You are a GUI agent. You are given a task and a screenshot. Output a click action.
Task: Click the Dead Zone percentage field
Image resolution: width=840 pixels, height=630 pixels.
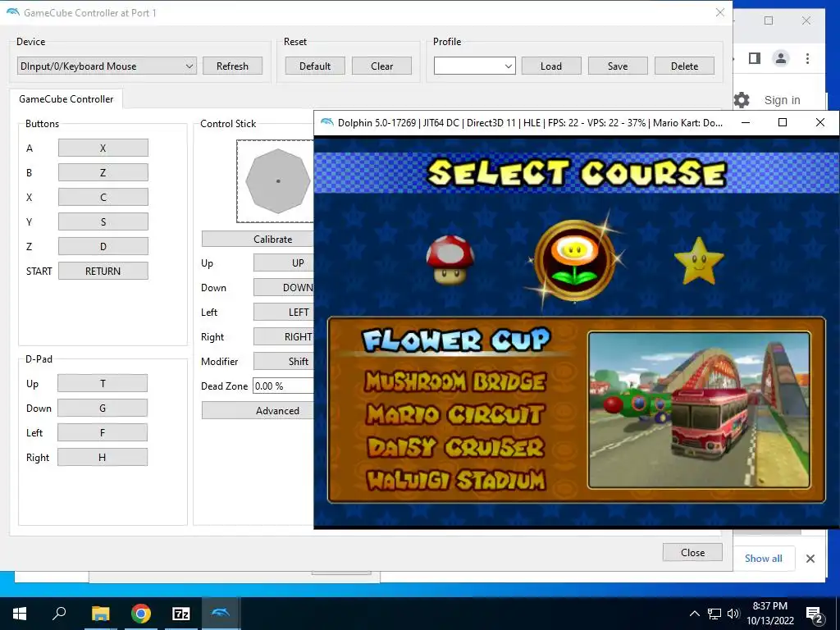click(283, 386)
